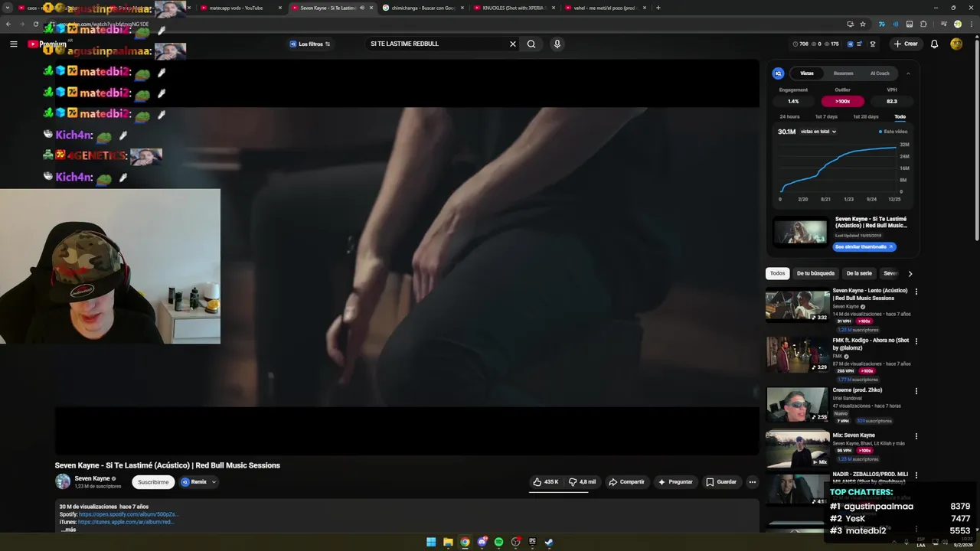Click the >100x Outlier badge
980x551 pixels.
(842, 101)
